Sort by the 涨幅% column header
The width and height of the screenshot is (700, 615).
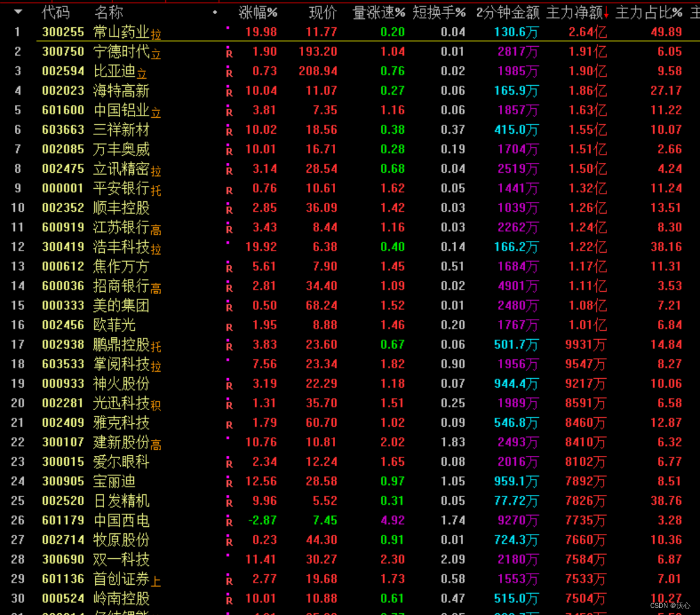tap(258, 12)
